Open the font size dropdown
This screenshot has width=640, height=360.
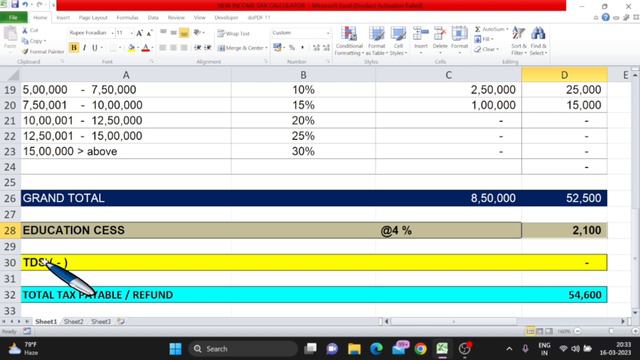tap(131, 33)
